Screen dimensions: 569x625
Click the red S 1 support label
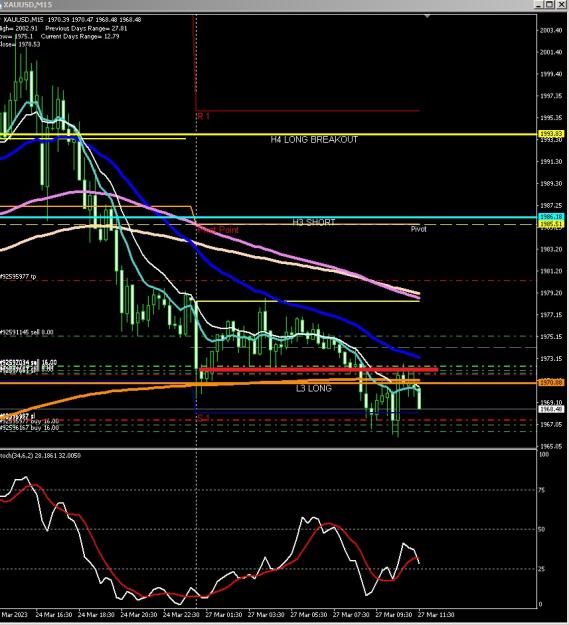(x=203, y=417)
